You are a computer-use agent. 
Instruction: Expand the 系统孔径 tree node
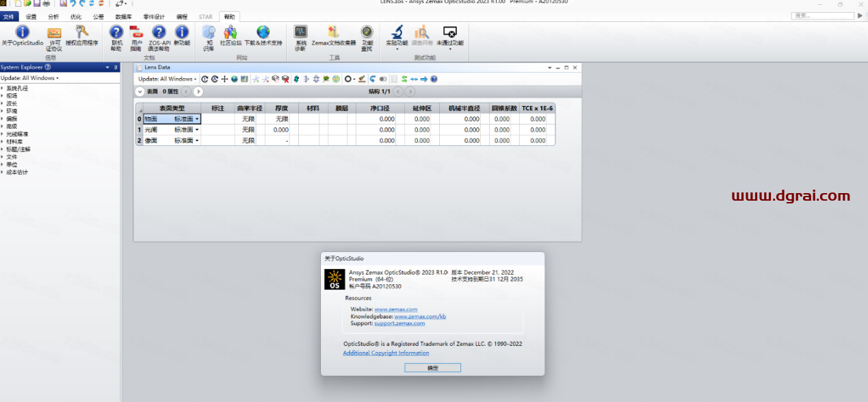coord(3,88)
